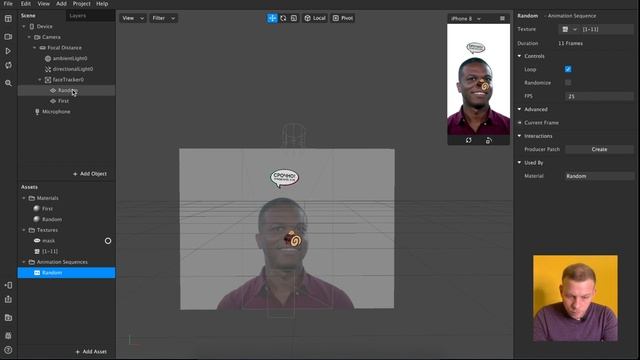Toggle the Randomize checkbox

pos(568,82)
